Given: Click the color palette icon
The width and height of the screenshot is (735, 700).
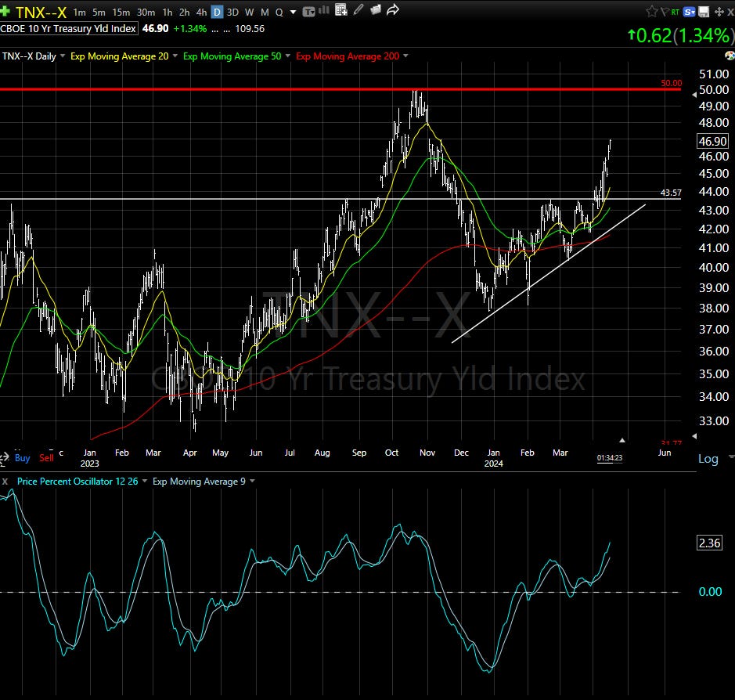Looking at the screenshot, I should 730,56.
